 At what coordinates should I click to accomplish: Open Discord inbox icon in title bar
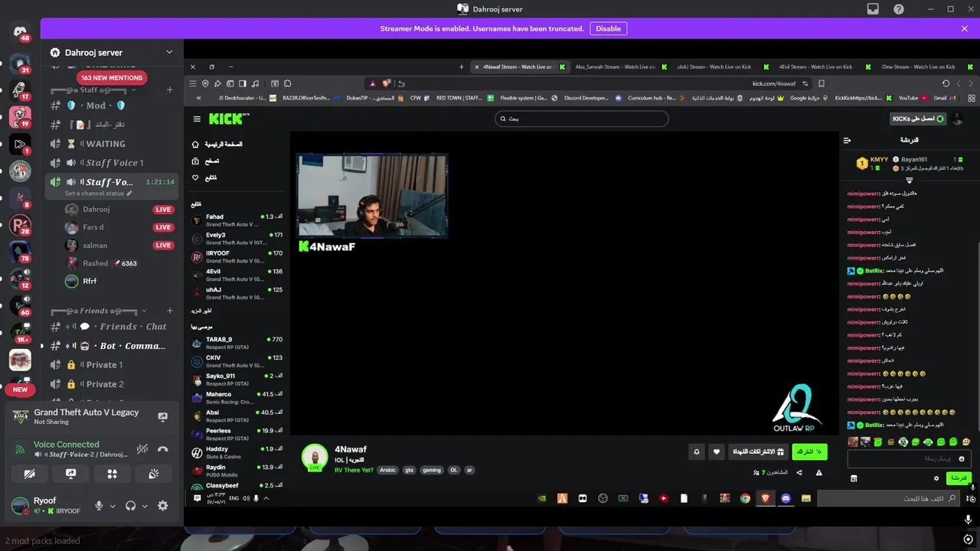point(873,9)
